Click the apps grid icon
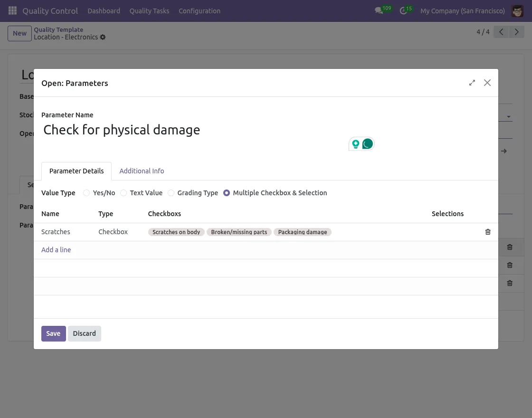Viewport: 532px width, 418px height. pyautogui.click(x=12, y=10)
